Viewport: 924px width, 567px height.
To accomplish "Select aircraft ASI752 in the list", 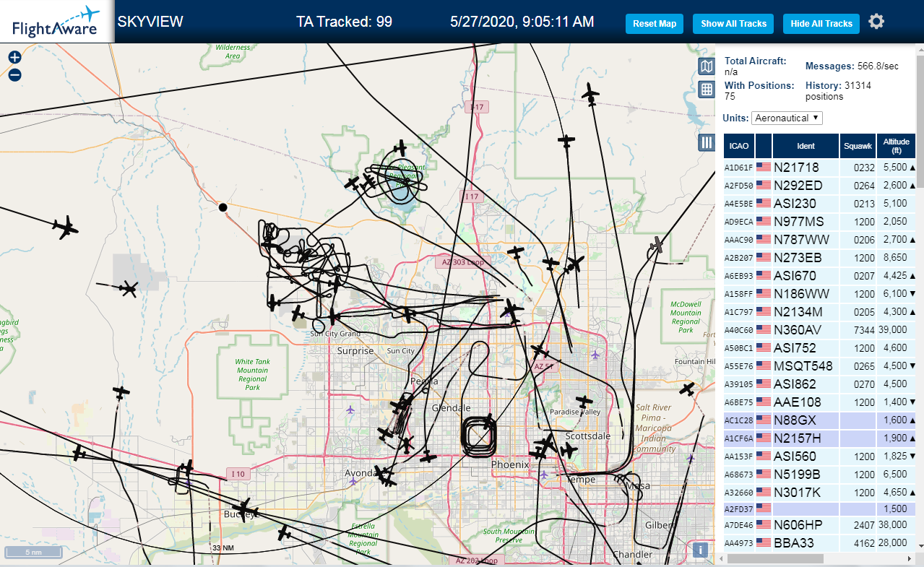I will [820, 348].
